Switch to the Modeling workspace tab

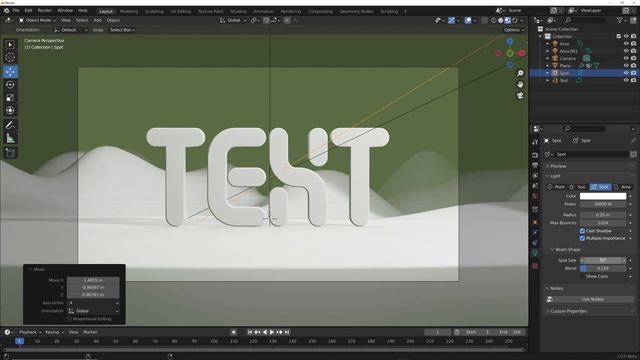[129, 11]
